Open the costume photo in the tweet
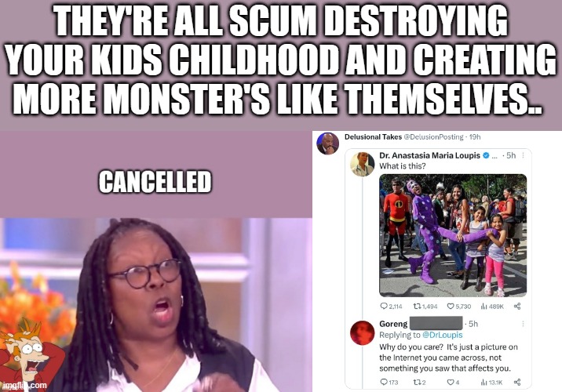The height and width of the screenshot is (392, 562). tap(453, 235)
